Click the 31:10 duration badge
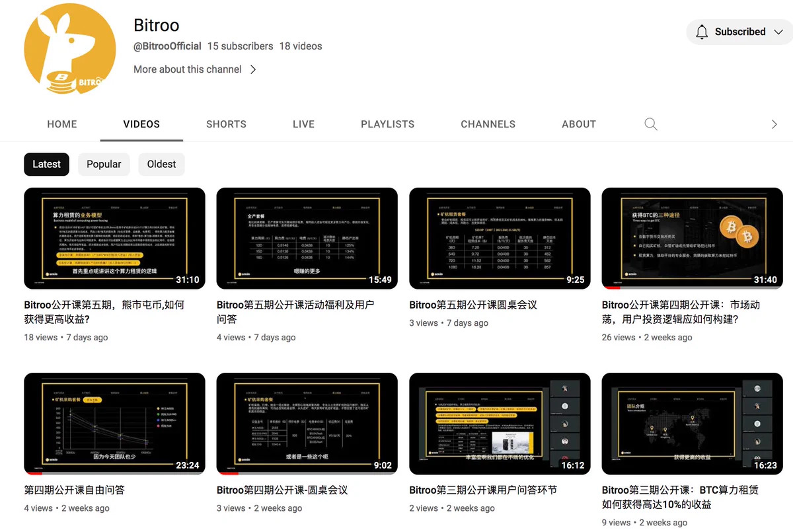Screen dimensions: 793x532 click(x=188, y=280)
